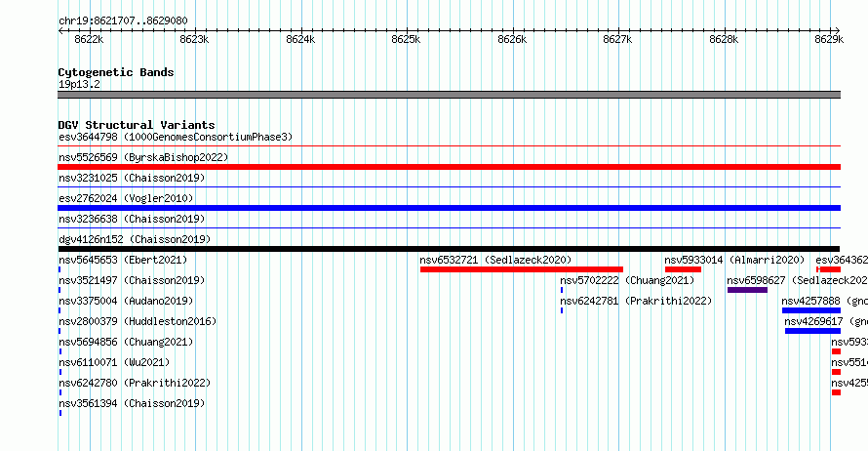868x451 pixels.
Task: Open esv2762024 (Vogler2010) label
Action: pyautogui.click(x=126, y=198)
